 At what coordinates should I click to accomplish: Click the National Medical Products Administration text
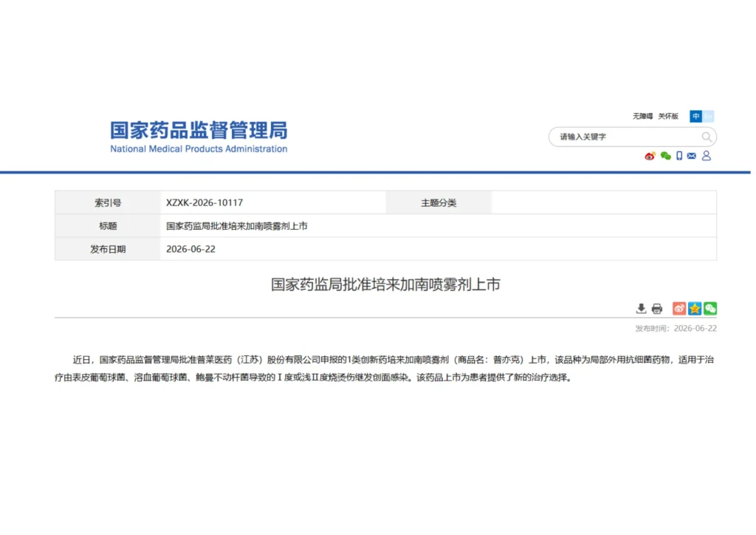pos(199,149)
